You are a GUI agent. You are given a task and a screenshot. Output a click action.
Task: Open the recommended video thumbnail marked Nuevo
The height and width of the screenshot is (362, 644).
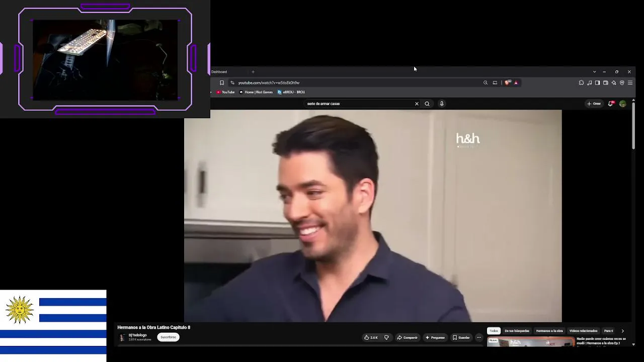click(531, 342)
